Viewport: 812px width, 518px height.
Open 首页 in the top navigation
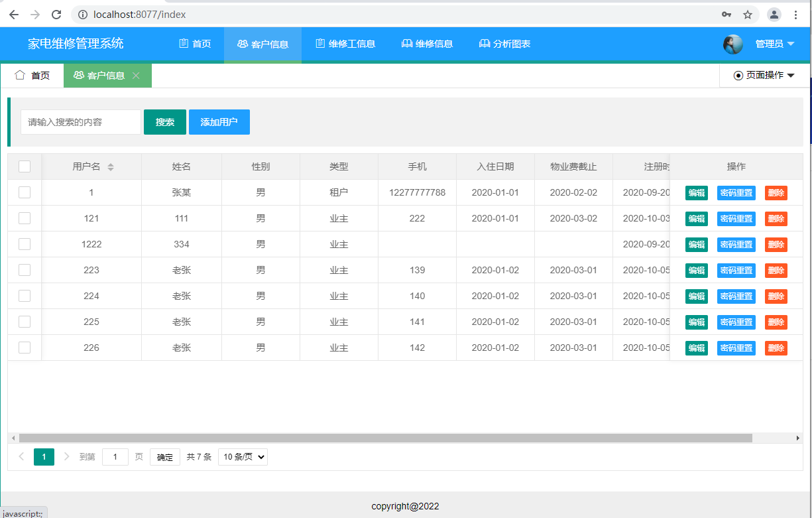tap(195, 44)
